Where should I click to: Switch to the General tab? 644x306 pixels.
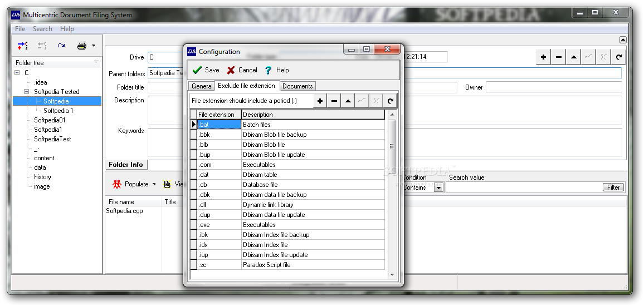(202, 86)
